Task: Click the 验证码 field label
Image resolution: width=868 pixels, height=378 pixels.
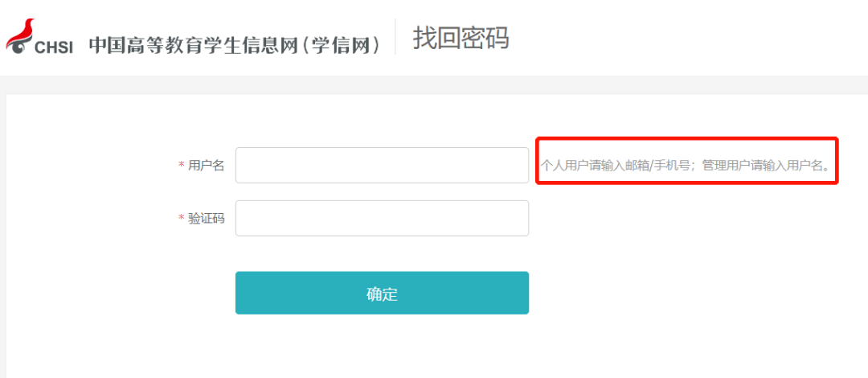Action: coord(207,218)
